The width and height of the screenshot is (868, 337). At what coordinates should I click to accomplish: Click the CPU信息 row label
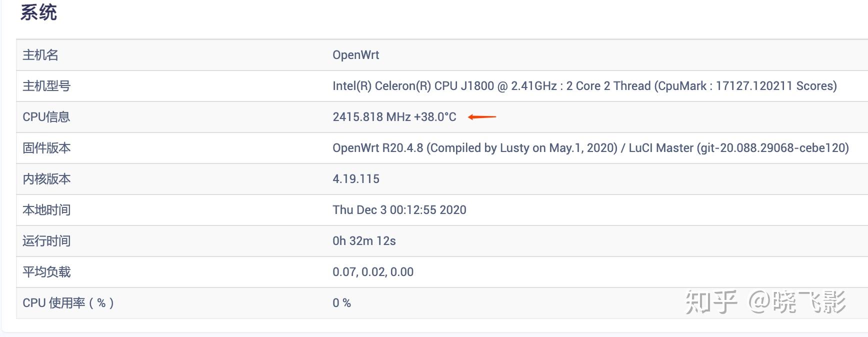pyautogui.click(x=46, y=117)
